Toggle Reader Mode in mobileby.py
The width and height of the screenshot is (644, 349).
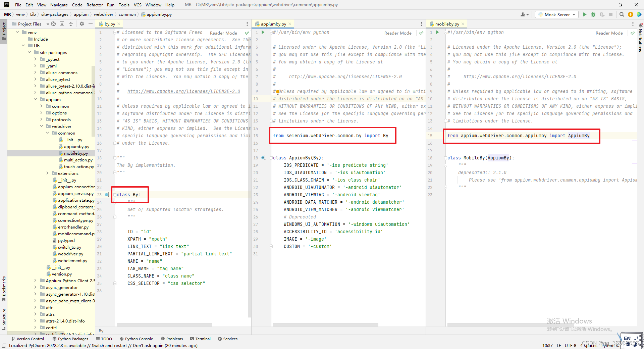tap(609, 33)
